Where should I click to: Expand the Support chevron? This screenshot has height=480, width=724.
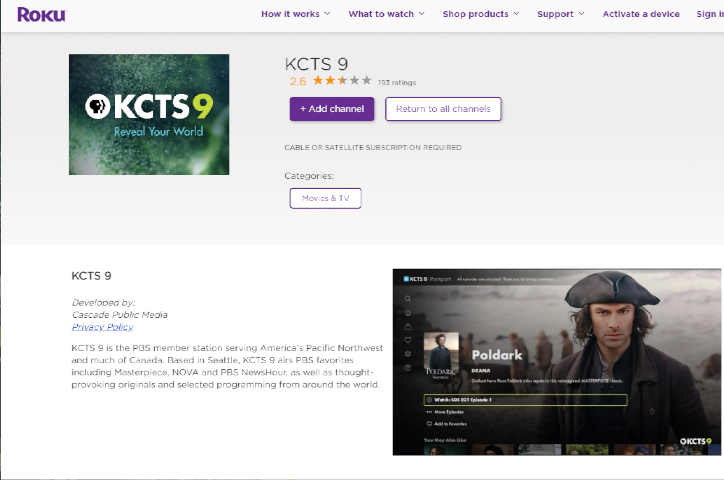click(581, 14)
